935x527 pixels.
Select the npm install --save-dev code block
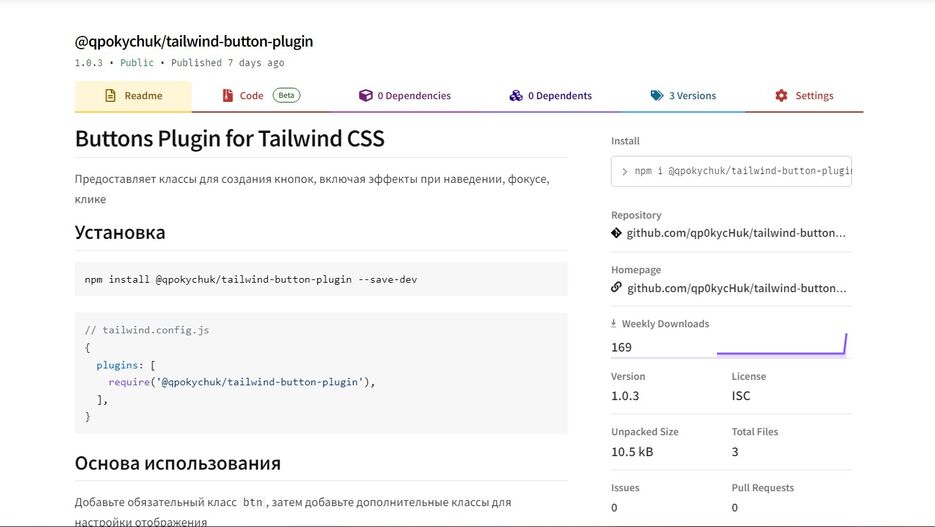[321, 279]
